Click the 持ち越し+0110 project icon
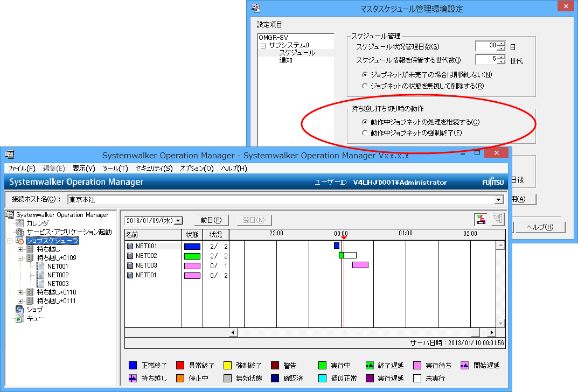The image size is (578, 392). (30, 292)
